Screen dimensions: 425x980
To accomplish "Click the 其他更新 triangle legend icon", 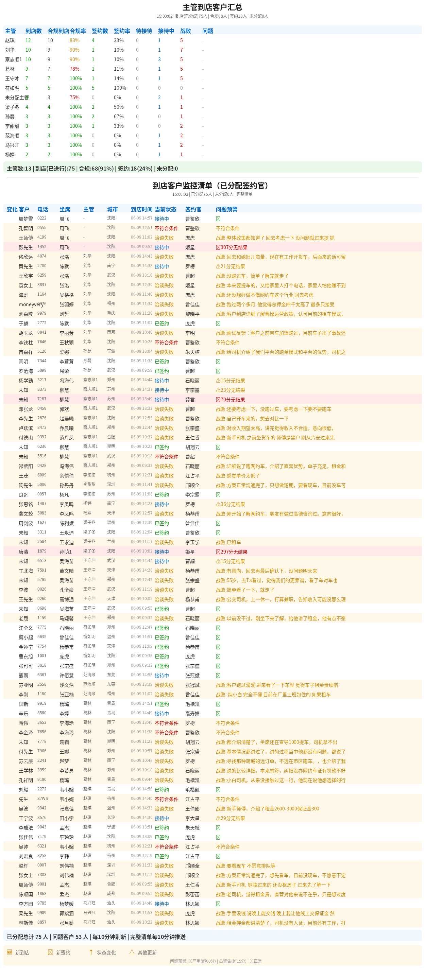I will point(132,952).
